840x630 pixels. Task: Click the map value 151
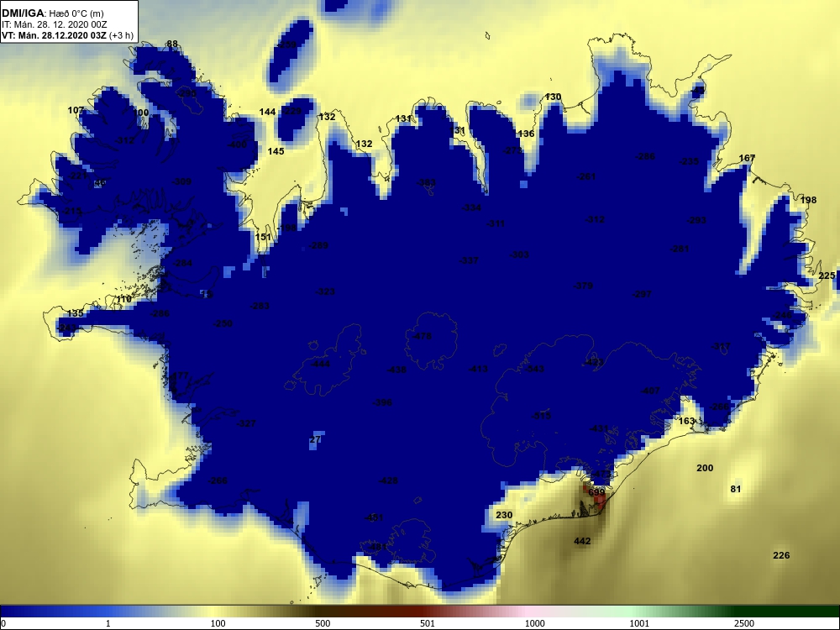coord(263,237)
